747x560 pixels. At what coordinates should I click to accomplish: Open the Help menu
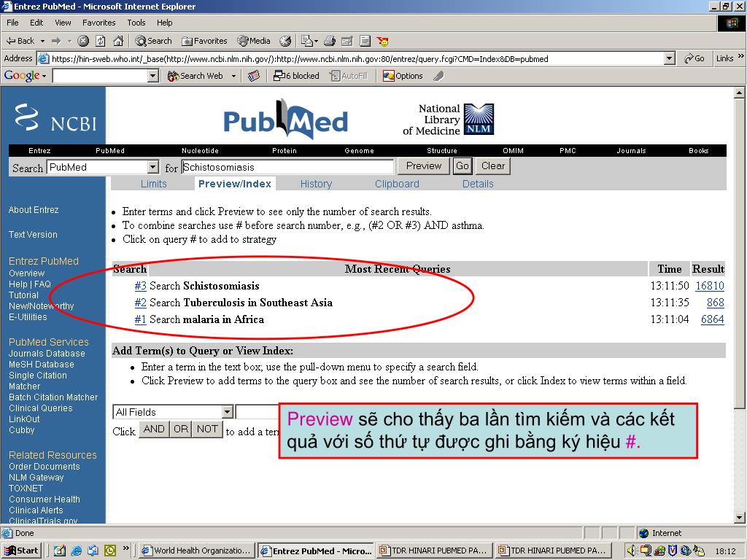164,23
